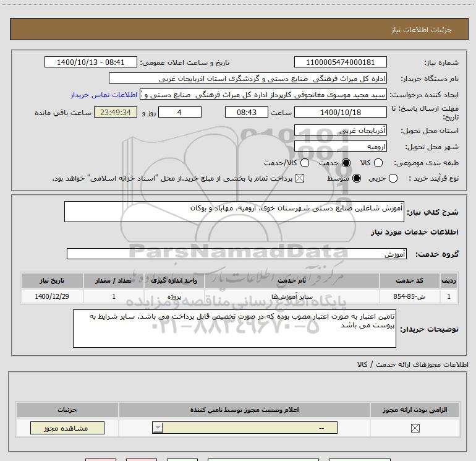Click the remaining time counter 23:49:34
476x461 pixels.
116,112
